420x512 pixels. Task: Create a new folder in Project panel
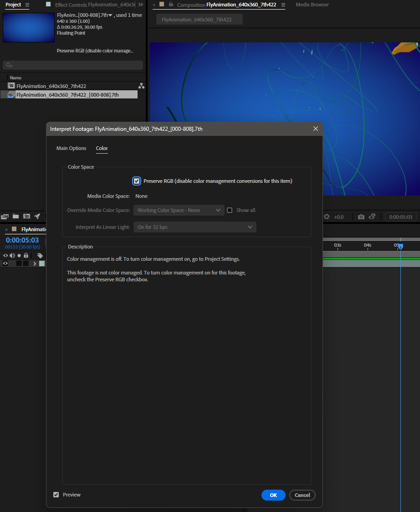click(x=15, y=216)
